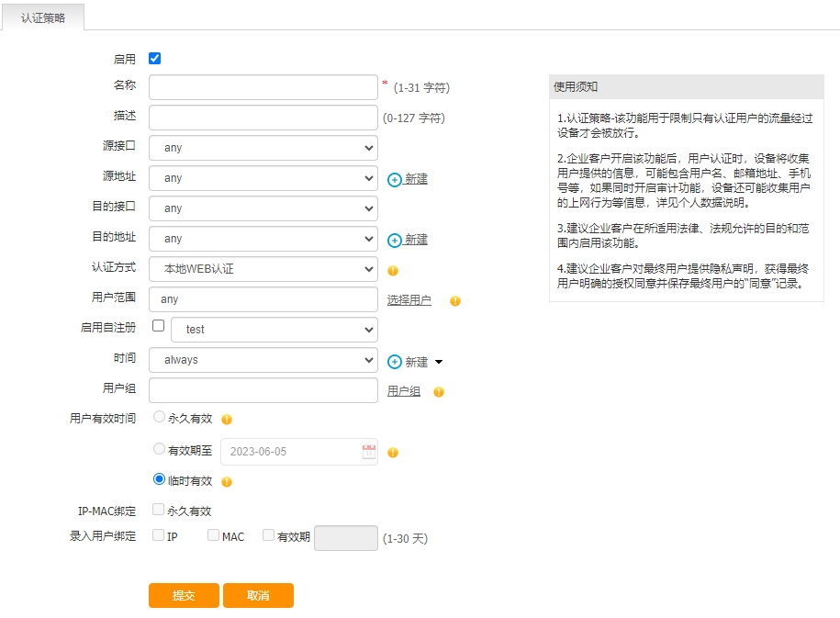Image resolution: width=840 pixels, height=618 pixels.
Task: Open the 源接口 dropdown
Action: [263, 148]
